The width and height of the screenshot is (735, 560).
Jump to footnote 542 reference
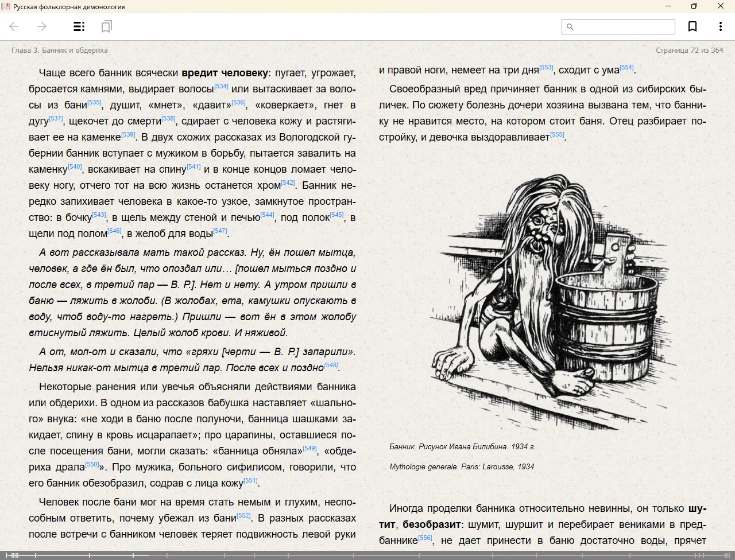(x=288, y=183)
